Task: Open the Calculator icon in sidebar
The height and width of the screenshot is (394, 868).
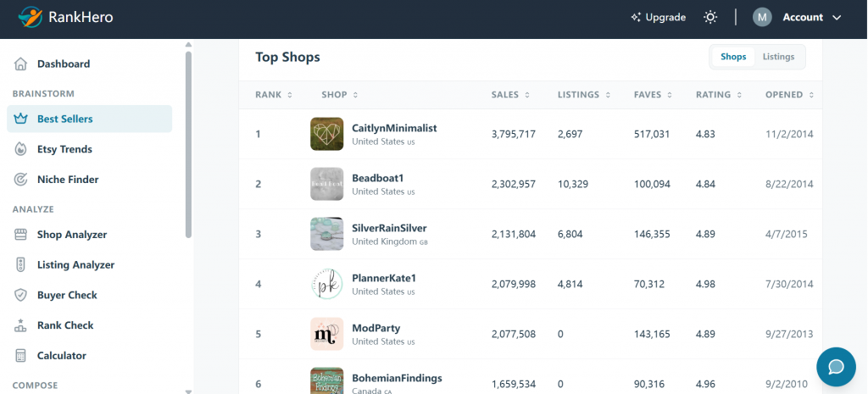Action: [x=20, y=356]
